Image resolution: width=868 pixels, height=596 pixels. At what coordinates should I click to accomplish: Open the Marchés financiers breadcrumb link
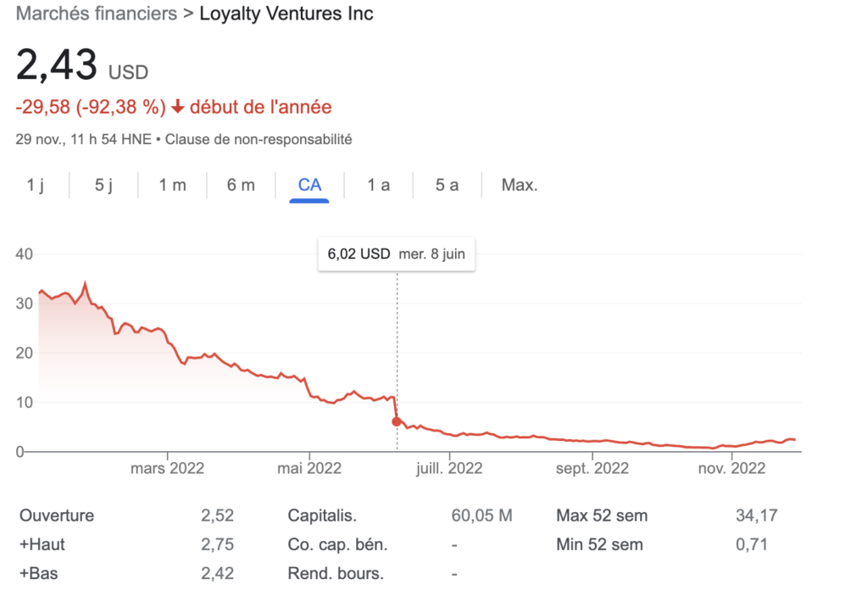coord(97,14)
